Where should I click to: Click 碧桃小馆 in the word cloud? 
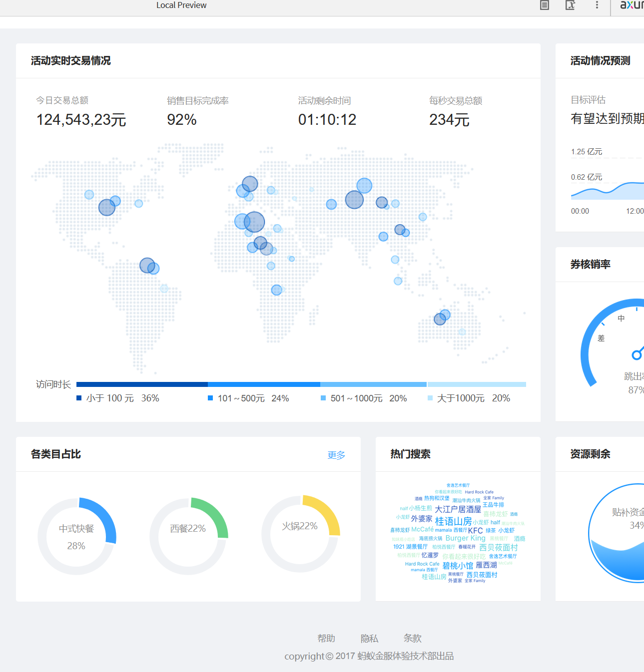458,566
